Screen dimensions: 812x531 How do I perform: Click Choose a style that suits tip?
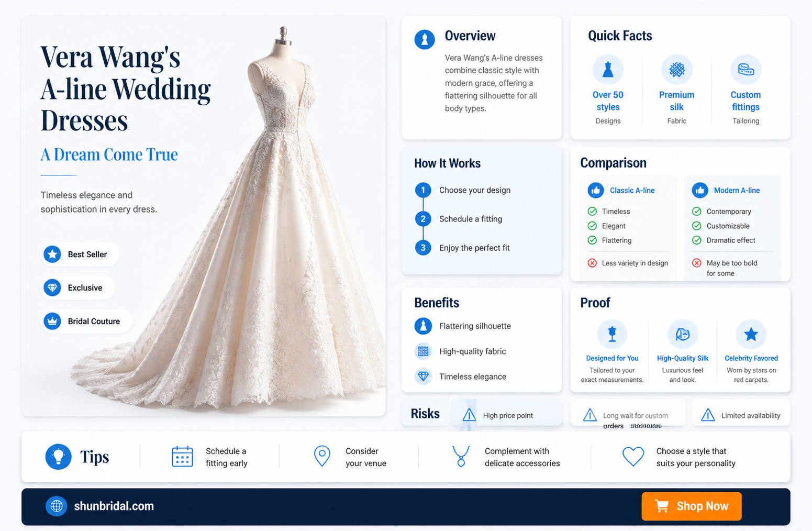coord(696,457)
